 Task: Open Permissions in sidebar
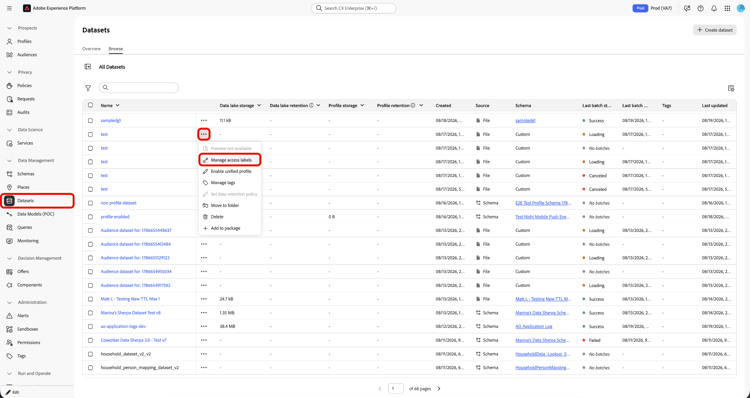coord(29,343)
